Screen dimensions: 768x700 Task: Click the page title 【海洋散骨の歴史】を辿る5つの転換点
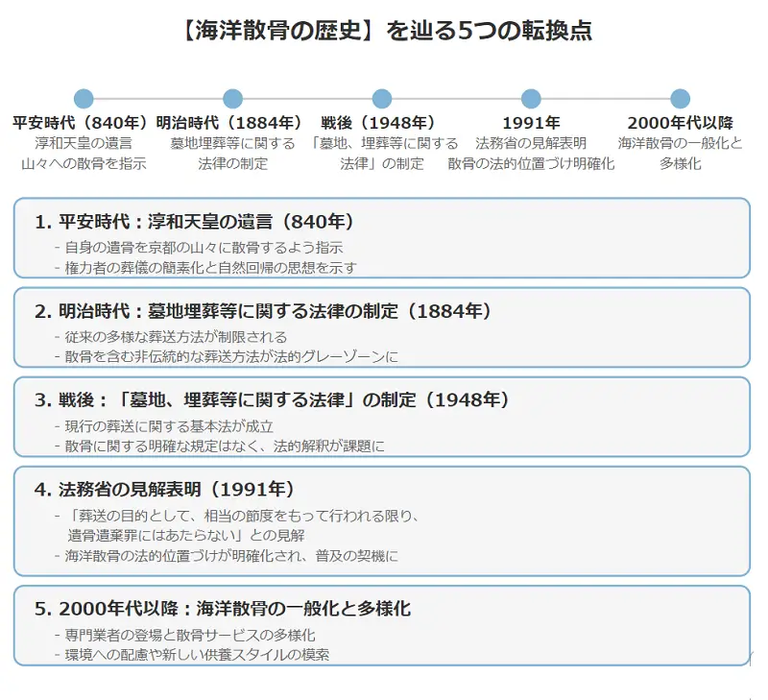tap(384, 31)
